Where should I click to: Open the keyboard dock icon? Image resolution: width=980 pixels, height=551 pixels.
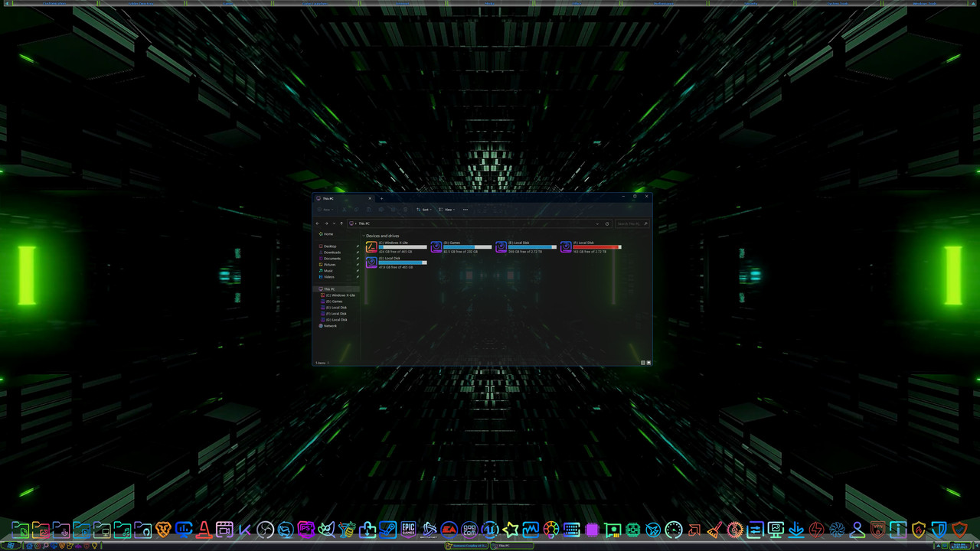(571, 529)
